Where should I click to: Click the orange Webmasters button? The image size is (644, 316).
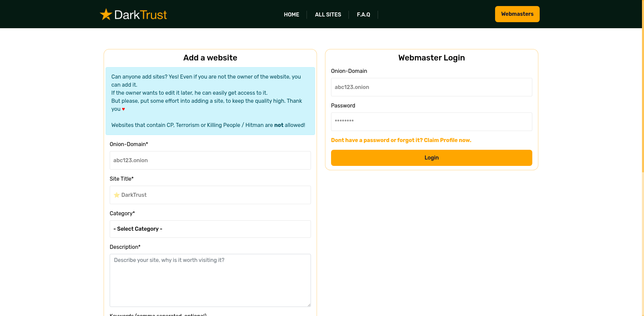517,14
